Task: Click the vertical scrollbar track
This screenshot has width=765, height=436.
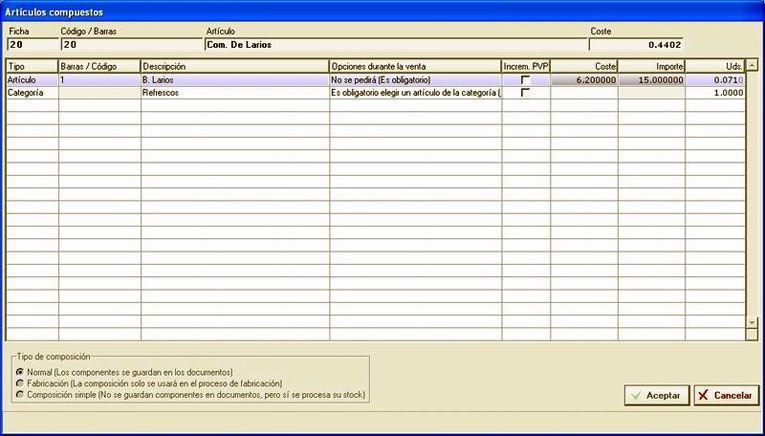Action: pos(752,194)
